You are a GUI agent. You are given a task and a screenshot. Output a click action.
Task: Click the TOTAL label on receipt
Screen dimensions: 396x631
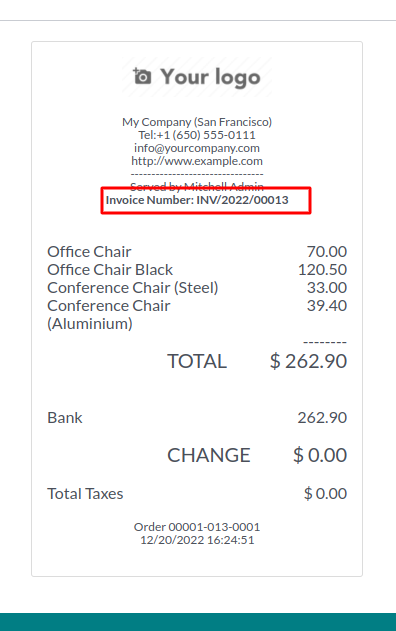coord(197,361)
